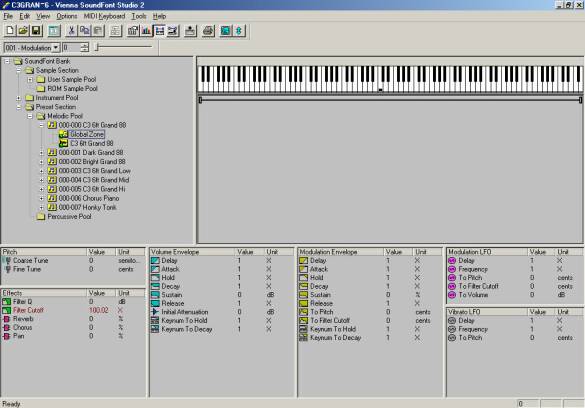Click the Volume Envelope column header
Screen dimensions: 585x408
point(192,252)
